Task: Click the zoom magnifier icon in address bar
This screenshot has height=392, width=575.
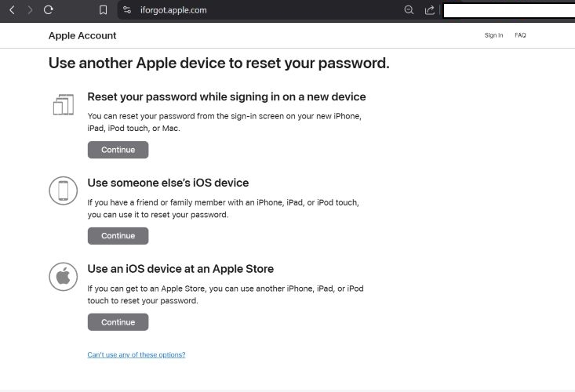Action: 409,10
